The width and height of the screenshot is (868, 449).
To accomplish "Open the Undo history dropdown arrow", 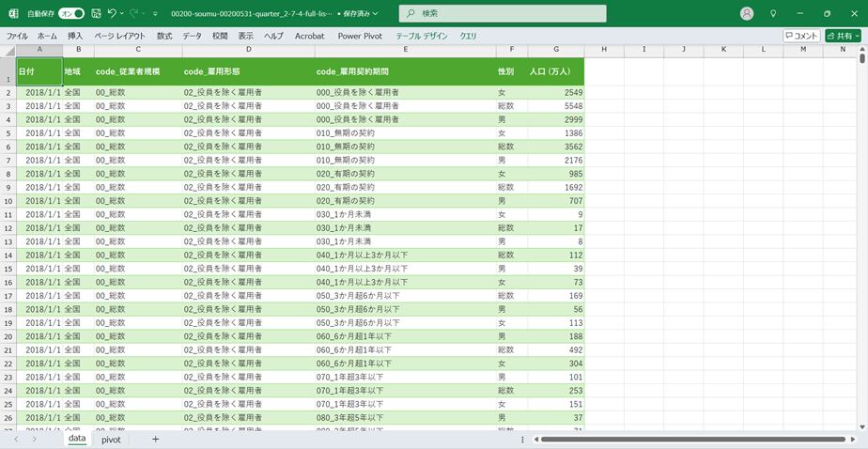I will click(x=123, y=14).
